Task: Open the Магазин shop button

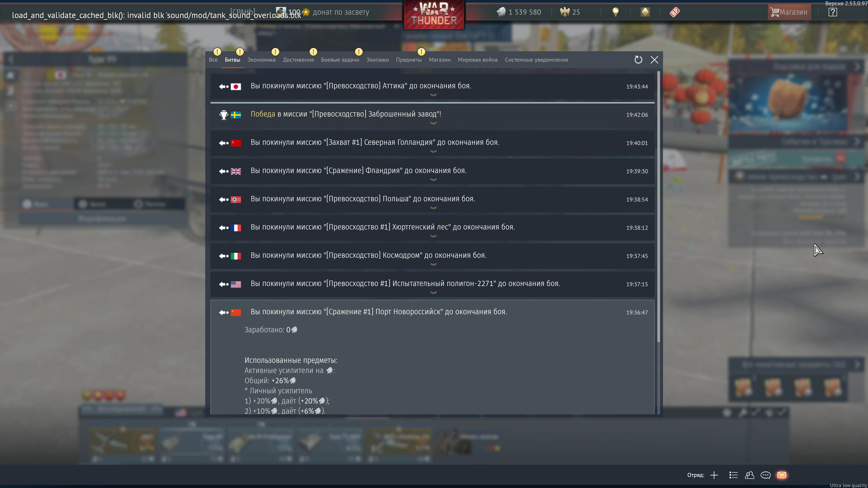Action: pos(789,12)
